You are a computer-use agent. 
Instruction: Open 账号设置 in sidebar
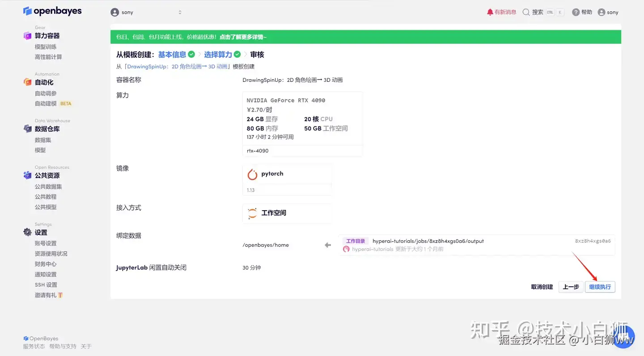point(46,243)
